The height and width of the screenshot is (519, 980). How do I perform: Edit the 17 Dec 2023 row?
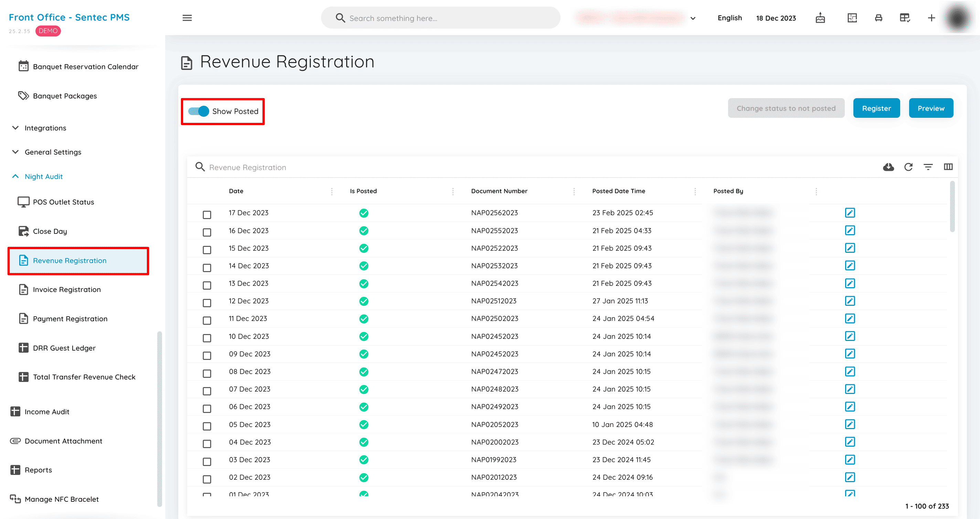click(850, 212)
